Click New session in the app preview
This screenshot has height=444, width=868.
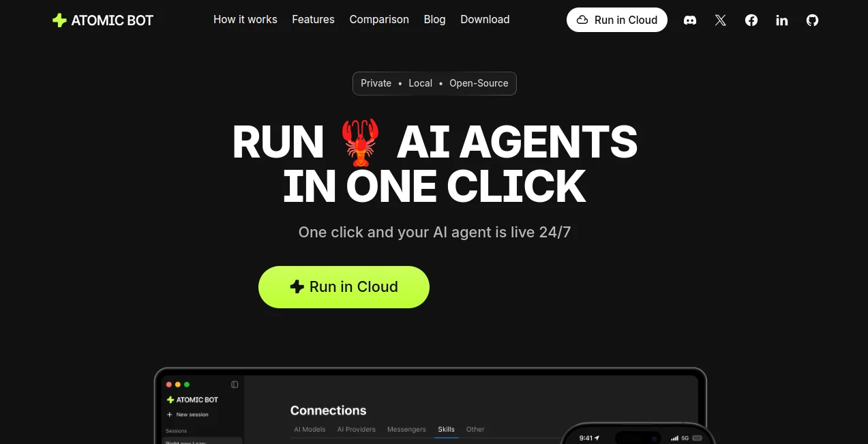(x=188, y=415)
